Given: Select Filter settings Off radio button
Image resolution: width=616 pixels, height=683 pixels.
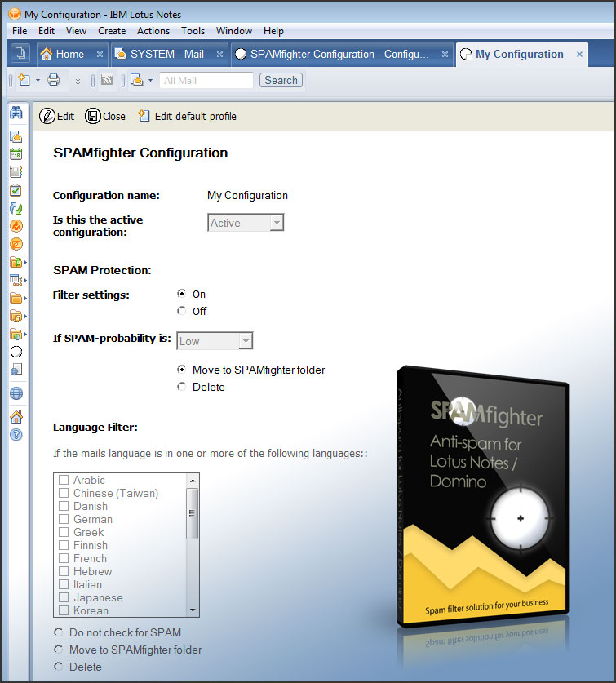Looking at the screenshot, I should [x=182, y=311].
